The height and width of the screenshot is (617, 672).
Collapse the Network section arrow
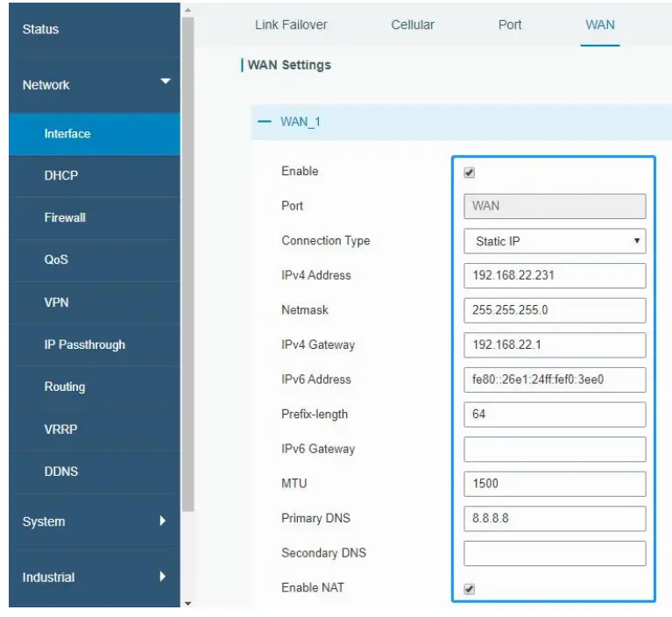tap(165, 81)
